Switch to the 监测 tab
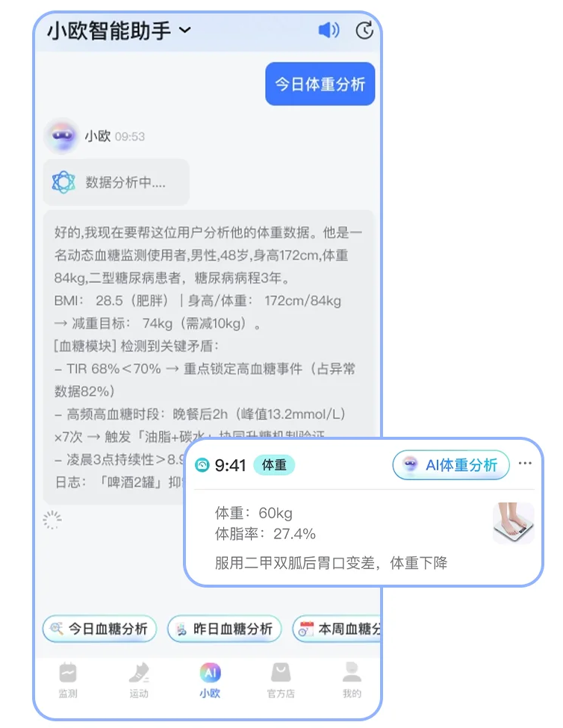This screenshot has height=728, width=563. point(68,680)
